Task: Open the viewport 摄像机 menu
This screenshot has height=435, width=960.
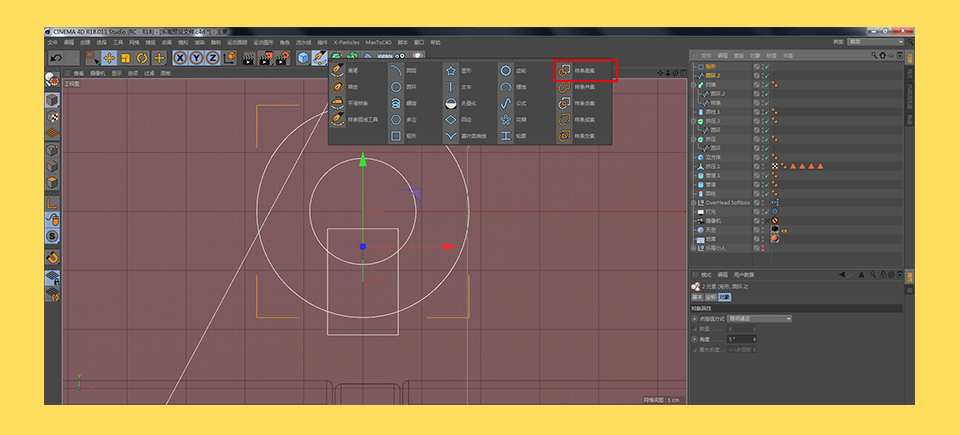Action: [x=98, y=73]
